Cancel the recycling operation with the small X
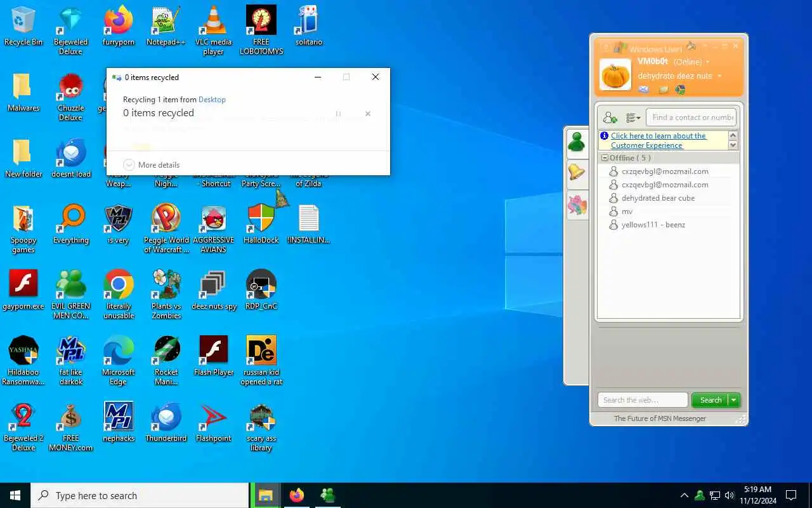The image size is (812, 508). point(368,114)
